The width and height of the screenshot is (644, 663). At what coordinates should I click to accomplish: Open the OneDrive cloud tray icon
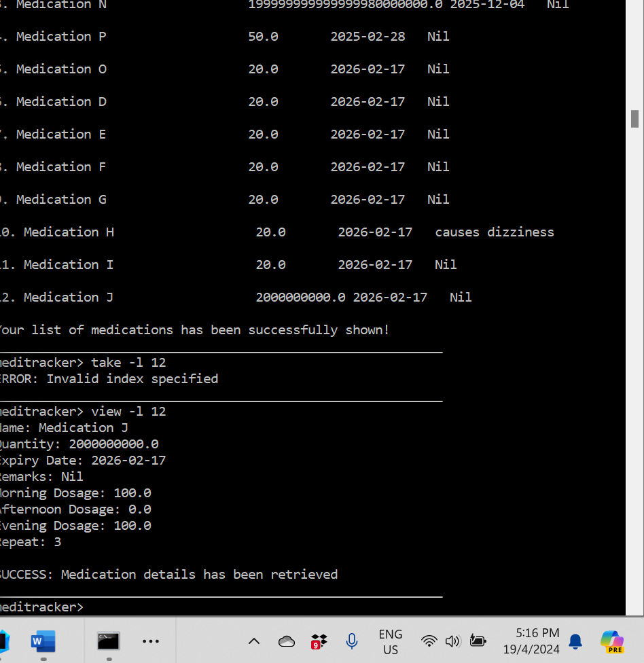(286, 641)
